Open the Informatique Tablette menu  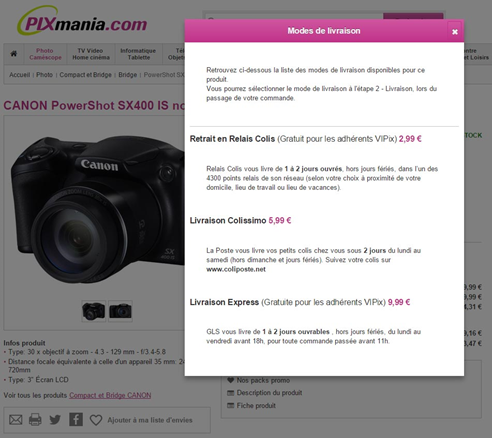(138, 54)
